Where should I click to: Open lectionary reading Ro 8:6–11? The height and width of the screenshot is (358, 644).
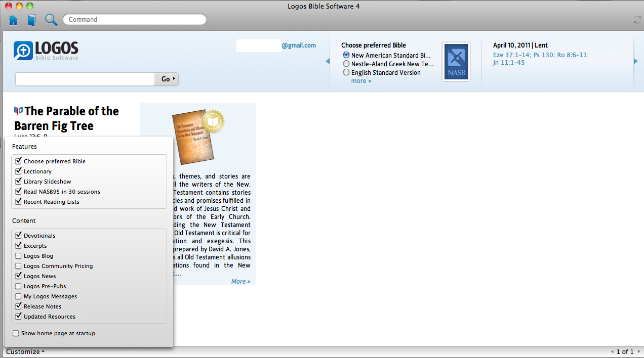click(x=573, y=55)
